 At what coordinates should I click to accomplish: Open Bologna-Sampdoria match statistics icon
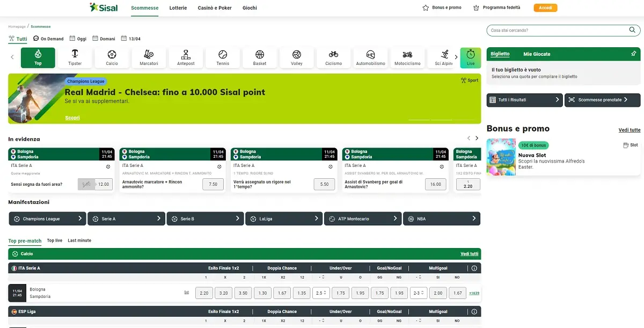[x=187, y=293]
